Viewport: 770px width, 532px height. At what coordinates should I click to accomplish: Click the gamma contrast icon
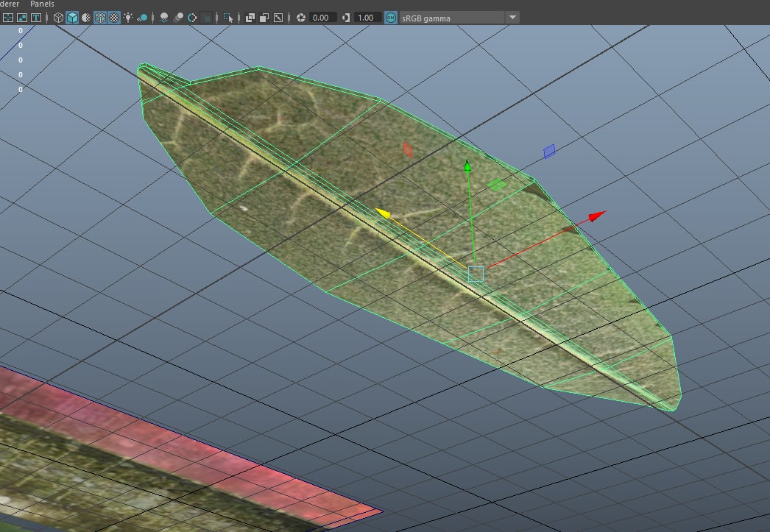coord(346,18)
